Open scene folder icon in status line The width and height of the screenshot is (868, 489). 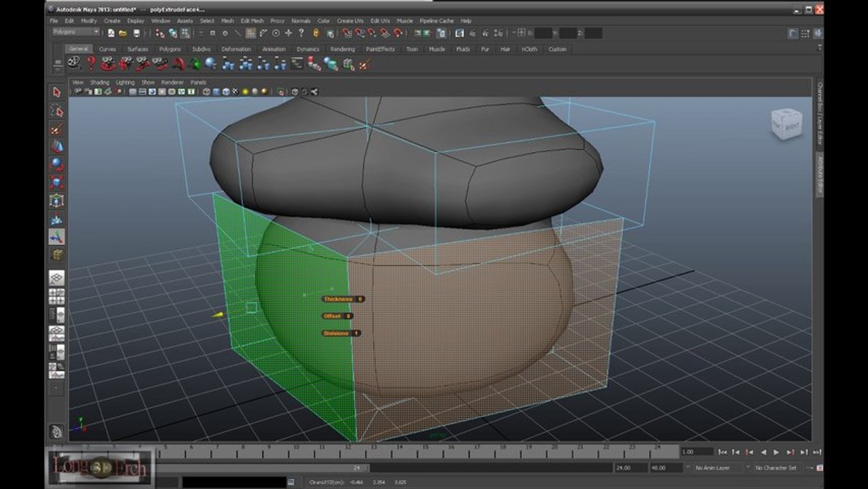(124, 33)
